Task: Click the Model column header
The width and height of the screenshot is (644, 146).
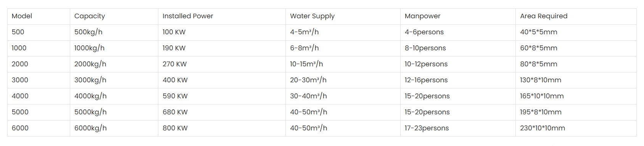Action: 39,16
